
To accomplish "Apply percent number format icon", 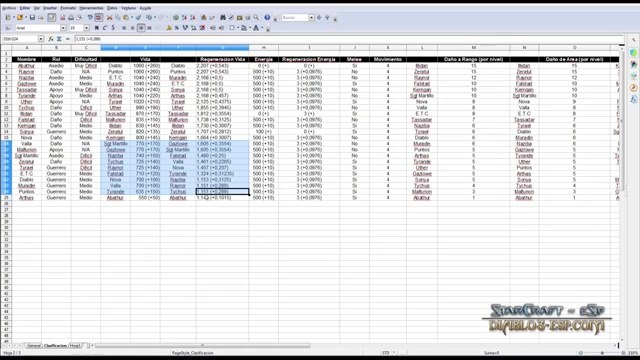I will point(177,28).
